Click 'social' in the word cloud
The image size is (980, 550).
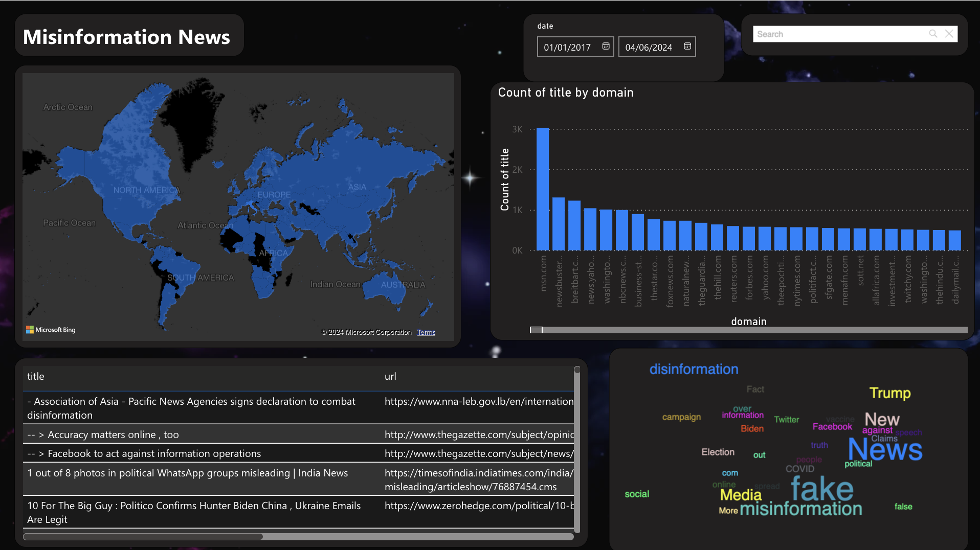637,494
